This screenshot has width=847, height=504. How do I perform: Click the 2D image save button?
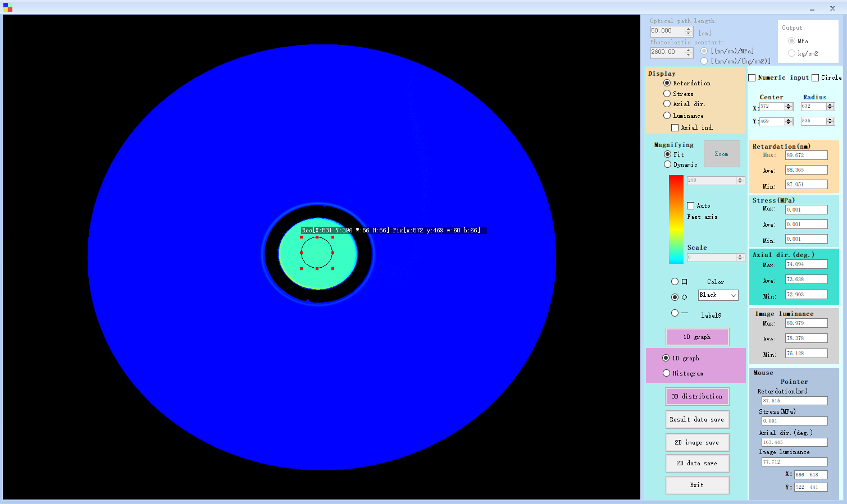697,442
